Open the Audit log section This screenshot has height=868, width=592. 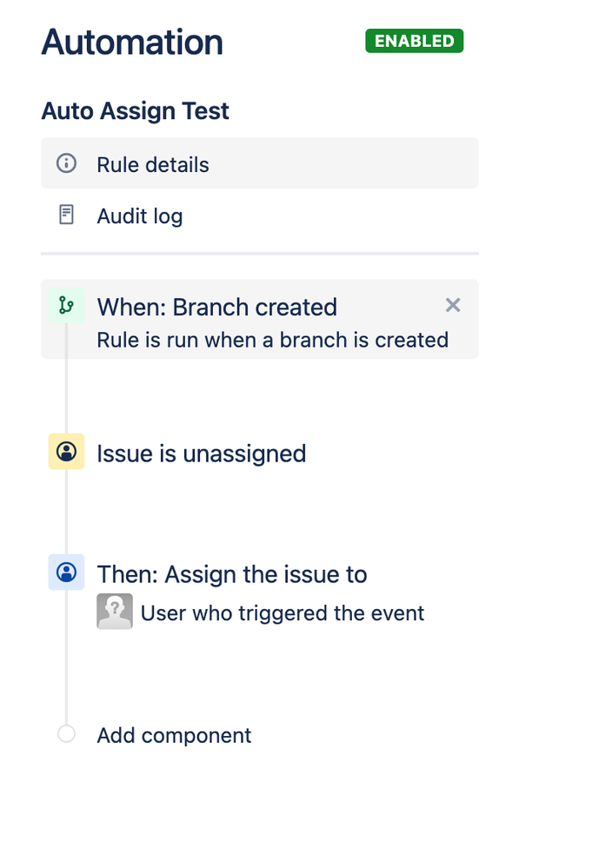260,215
